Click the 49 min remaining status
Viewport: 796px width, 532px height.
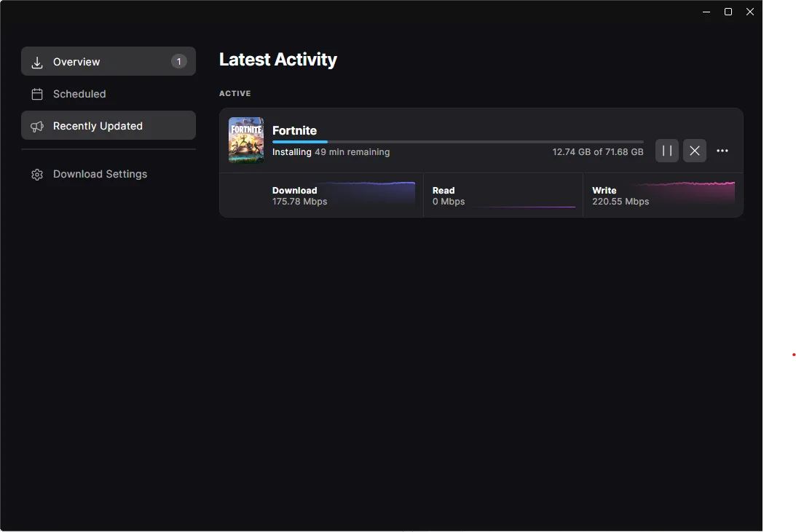point(352,151)
